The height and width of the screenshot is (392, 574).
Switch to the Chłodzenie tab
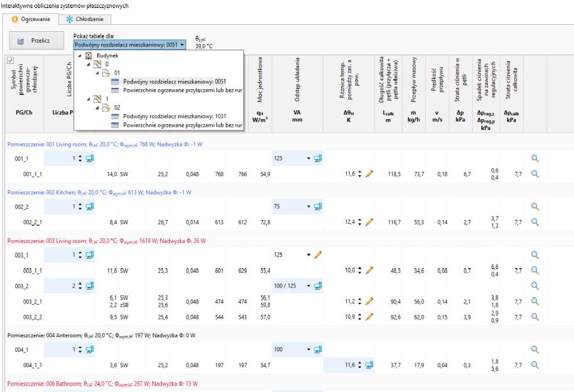coord(85,19)
